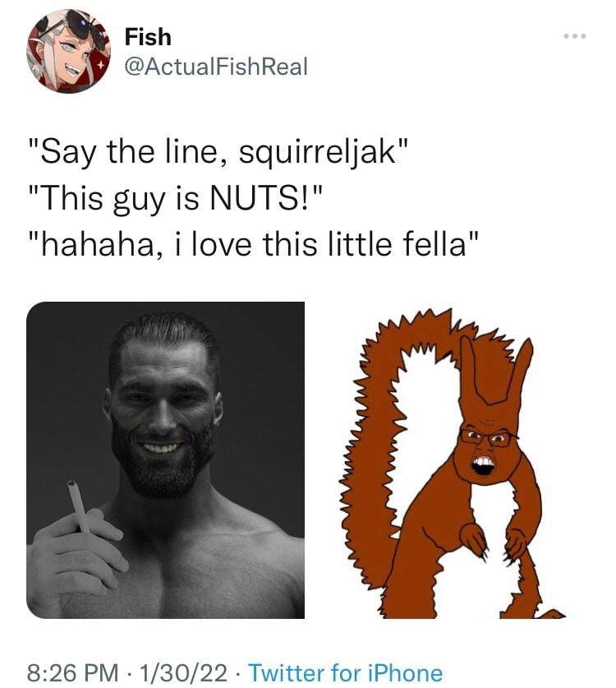616x688 pixels.
Task: Click the display name "Fish"
Action: (148, 37)
